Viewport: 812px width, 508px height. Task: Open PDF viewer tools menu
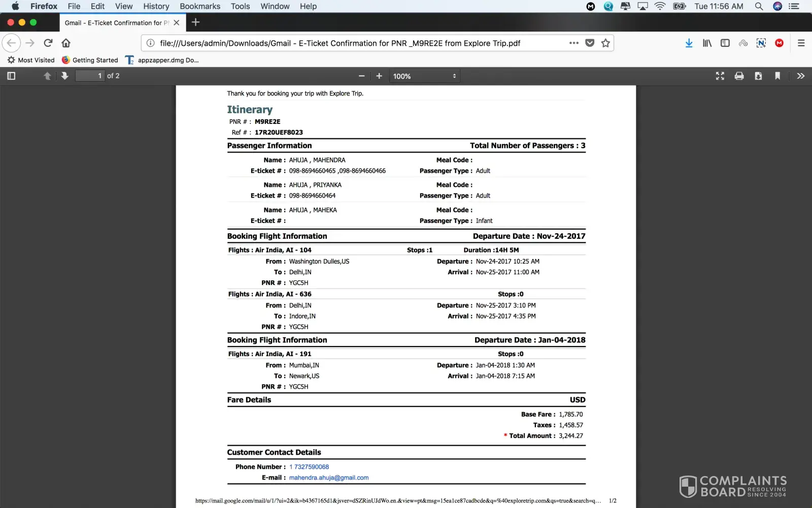[x=800, y=76]
